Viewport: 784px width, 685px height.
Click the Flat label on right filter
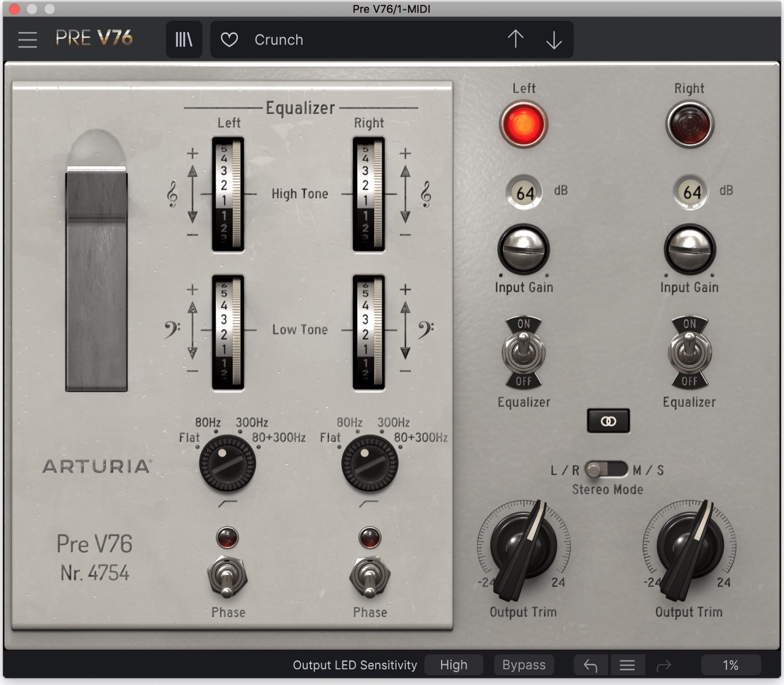[x=330, y=437]
